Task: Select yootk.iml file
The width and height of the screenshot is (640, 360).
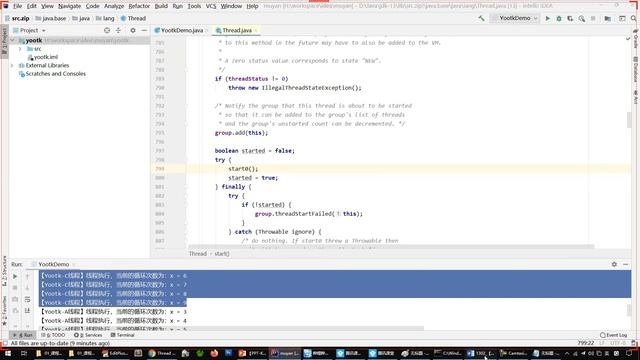Action: point(43,57)
